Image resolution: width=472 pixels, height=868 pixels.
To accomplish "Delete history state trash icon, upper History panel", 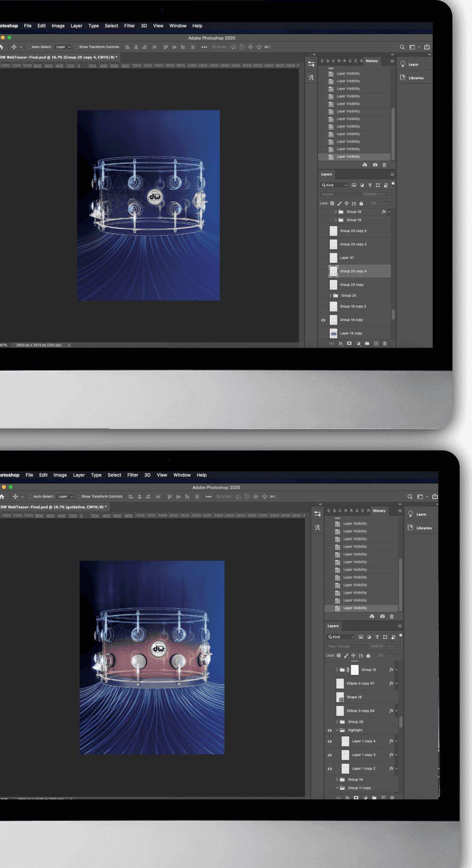I will (x=384, y=165).
